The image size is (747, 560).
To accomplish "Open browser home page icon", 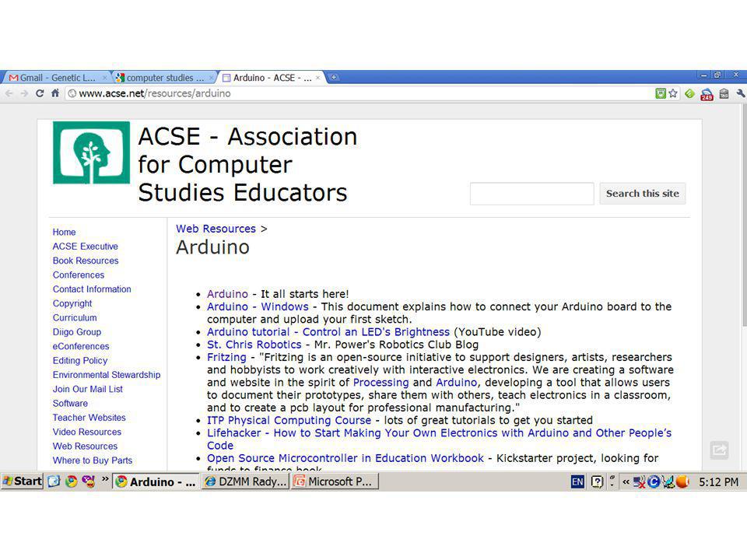I will pos(55,93).
